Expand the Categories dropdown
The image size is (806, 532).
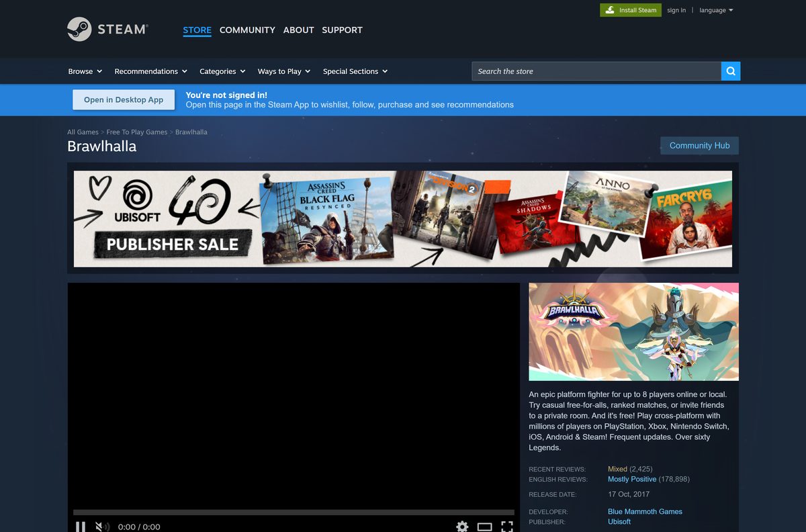point(222,71)
